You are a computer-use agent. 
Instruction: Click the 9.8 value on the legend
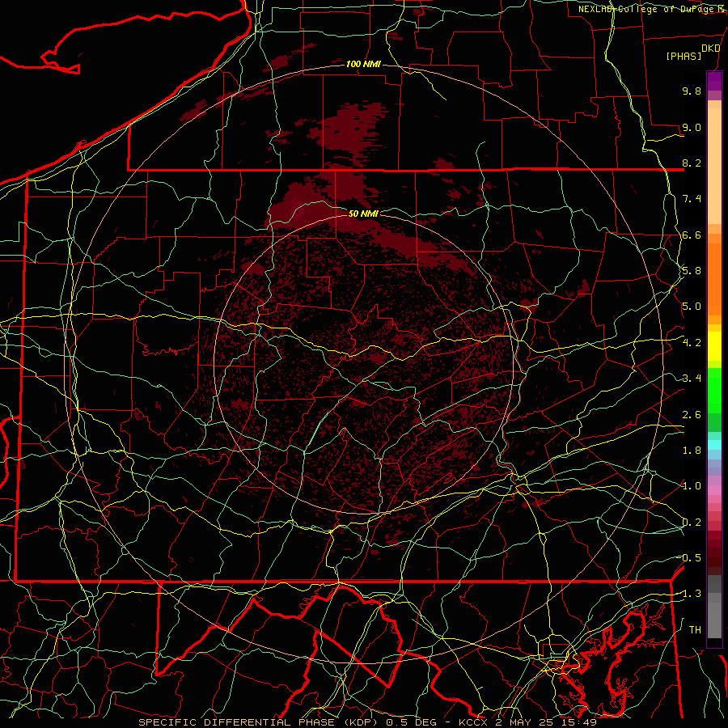[x=692, y=91]
